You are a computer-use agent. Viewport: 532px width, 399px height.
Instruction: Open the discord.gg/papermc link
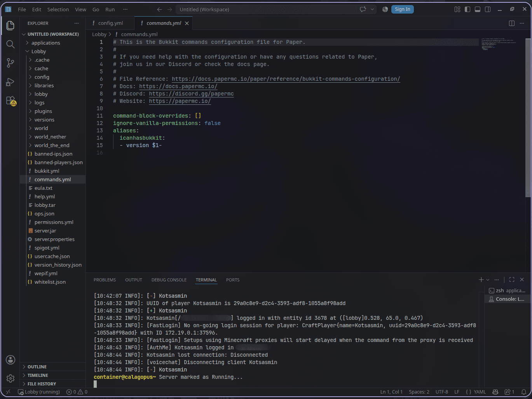[x=191, y=94]
